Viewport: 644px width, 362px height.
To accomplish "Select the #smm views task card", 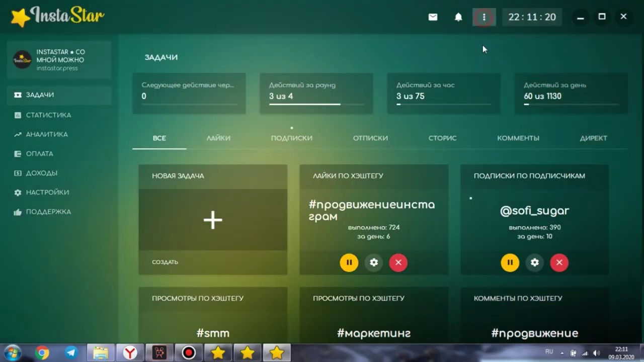I will coord(213,315).
